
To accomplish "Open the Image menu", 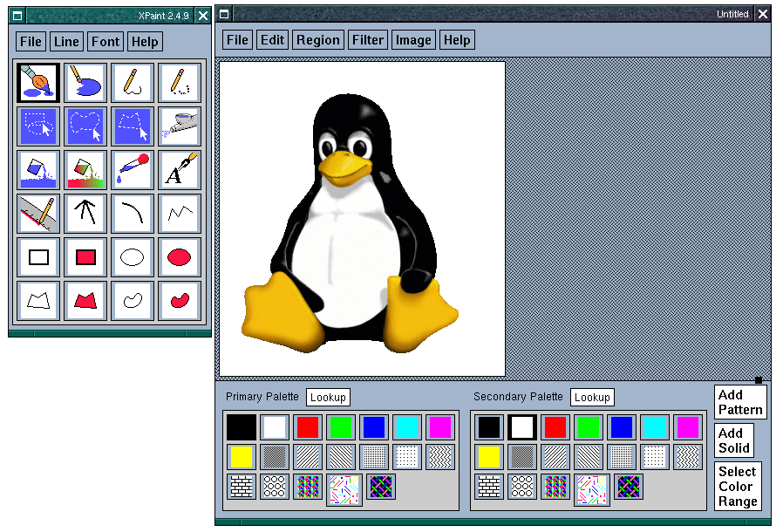I will [x=413, y=39].
